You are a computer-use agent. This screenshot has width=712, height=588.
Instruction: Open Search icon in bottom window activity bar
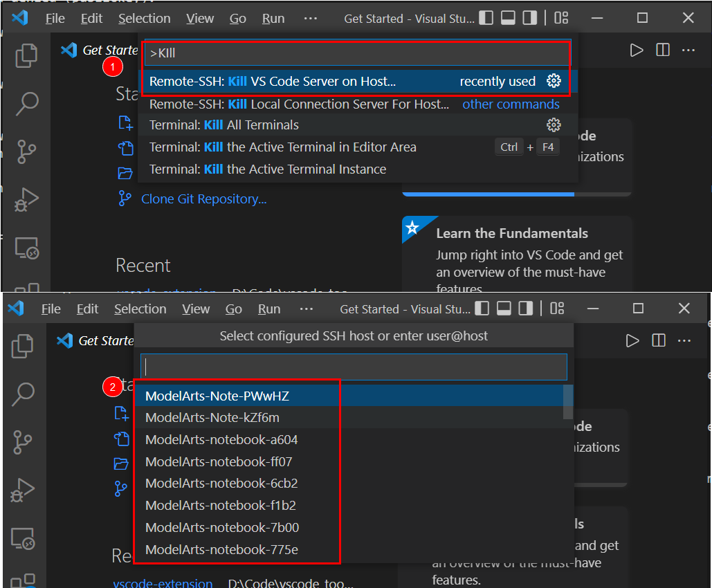tap(22, 394)
